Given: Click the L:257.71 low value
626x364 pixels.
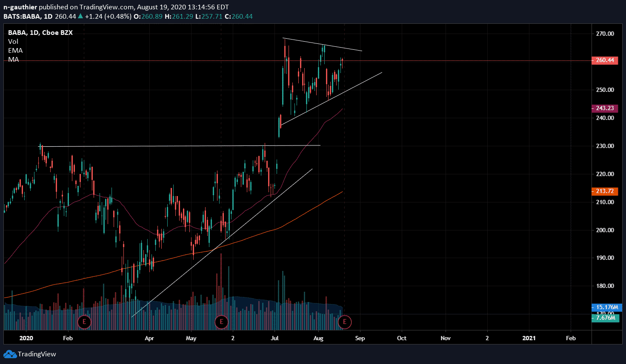Looking at the screenshot, I should pos(209,17).
